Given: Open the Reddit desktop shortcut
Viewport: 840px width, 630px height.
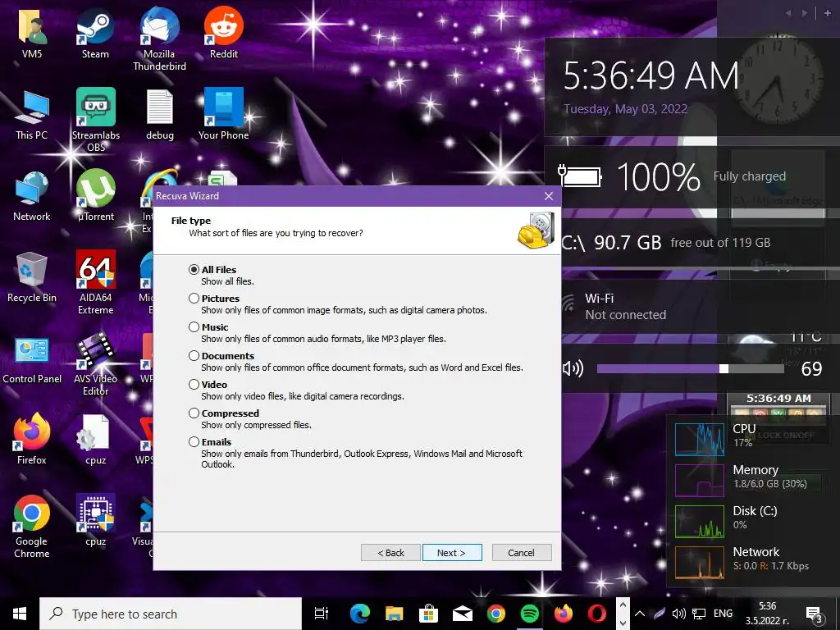Looking at the screenshot, I should click(224, 33).
